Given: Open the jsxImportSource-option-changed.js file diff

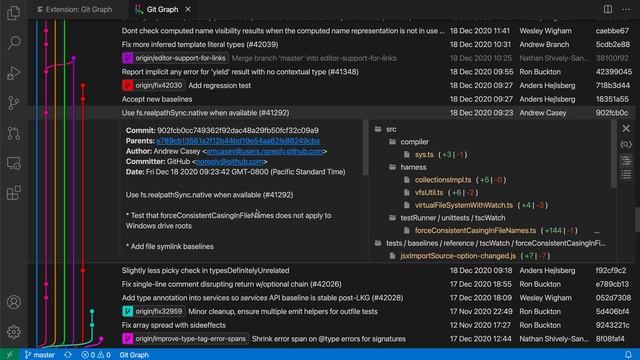Looking at the screenshot, I should coord(458,256).
